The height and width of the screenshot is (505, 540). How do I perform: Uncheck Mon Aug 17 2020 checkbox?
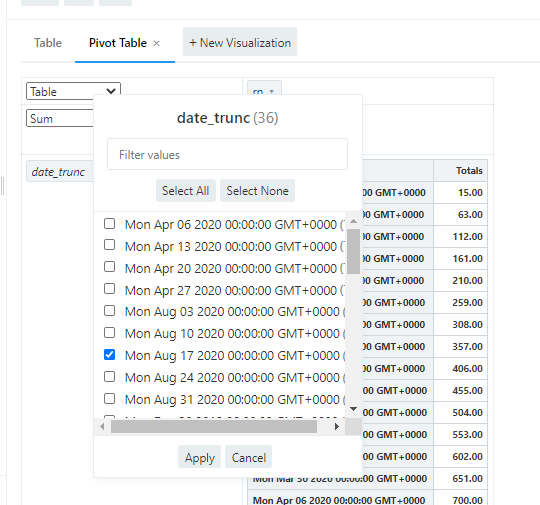coord(110,354)
